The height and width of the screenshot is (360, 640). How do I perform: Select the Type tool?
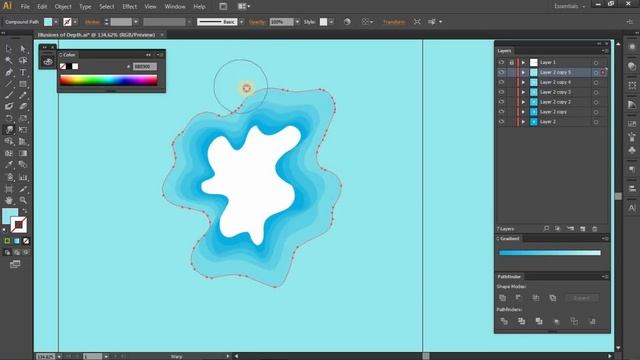(23, 72)
